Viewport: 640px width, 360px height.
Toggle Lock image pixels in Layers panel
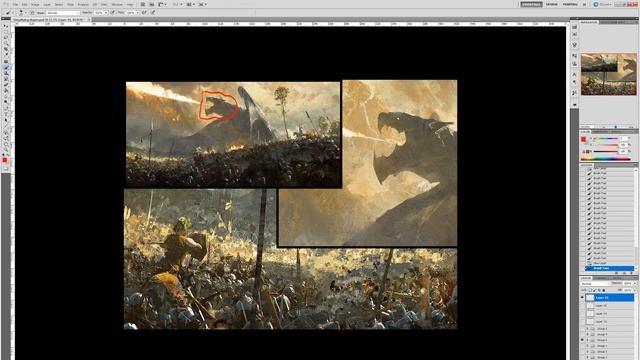coord(594,290)
